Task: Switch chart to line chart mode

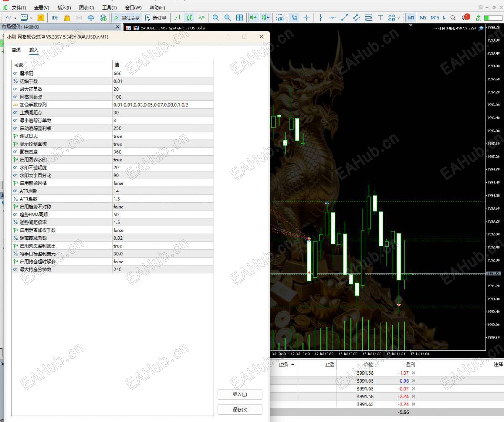Action: click(202, 18)
